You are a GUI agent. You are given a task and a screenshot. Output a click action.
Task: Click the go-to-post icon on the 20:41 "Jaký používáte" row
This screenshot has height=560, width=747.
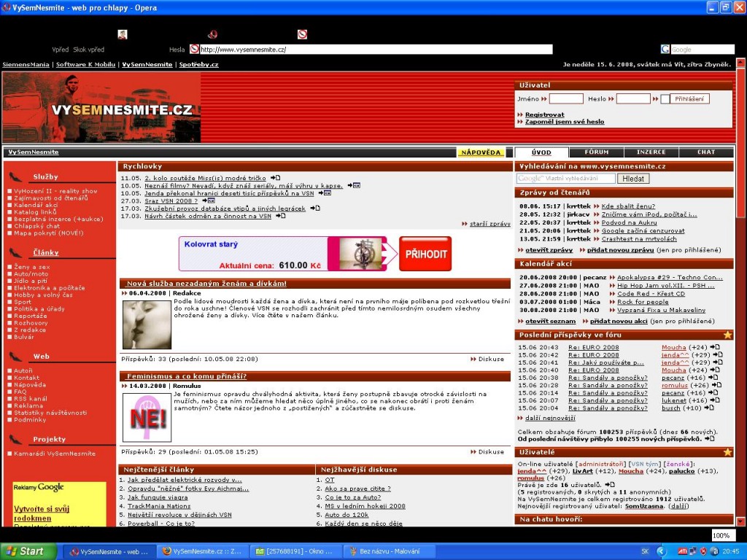pos(718,362)
